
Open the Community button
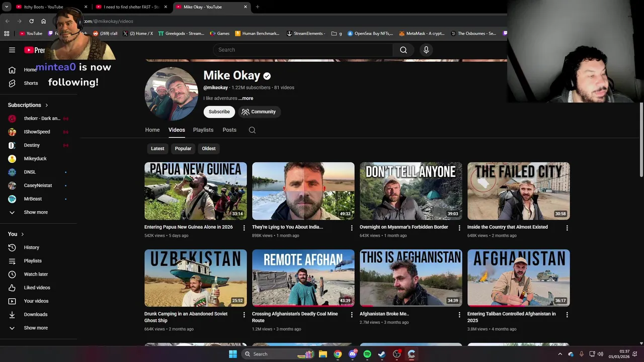(x=259, y=112)
